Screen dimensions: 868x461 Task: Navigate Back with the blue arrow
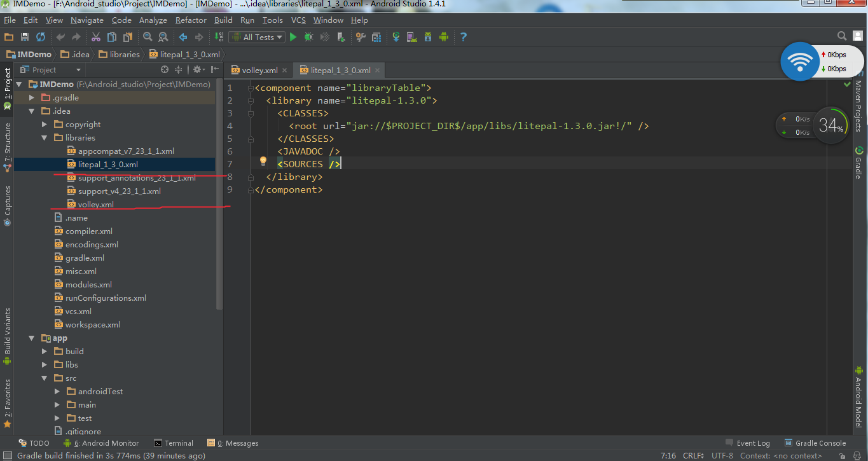point(183,37)
